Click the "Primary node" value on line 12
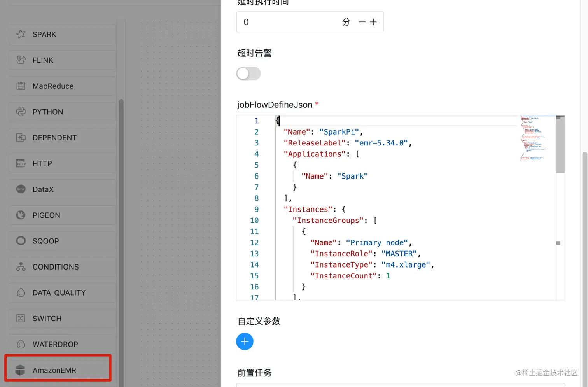588x387 pixels. tap(377, 243)
